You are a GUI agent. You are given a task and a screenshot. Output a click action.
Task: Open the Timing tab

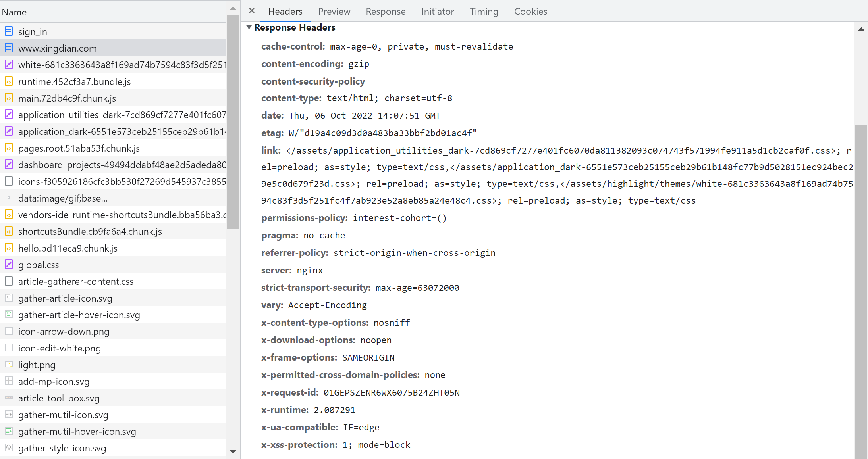484,12
